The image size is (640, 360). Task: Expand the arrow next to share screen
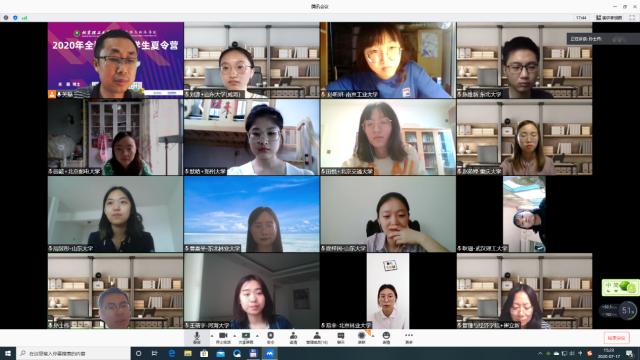click(x=257, y=336)
